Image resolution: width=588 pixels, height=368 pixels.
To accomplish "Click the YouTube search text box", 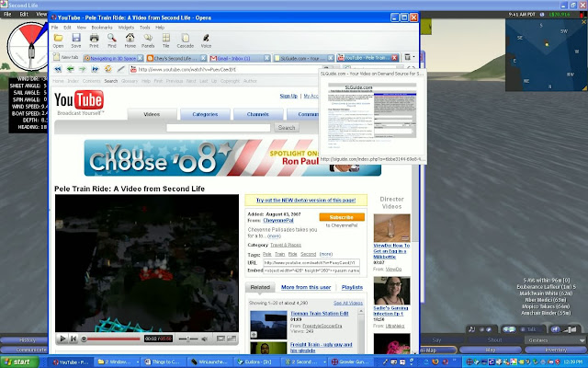I will coord(219,128).
